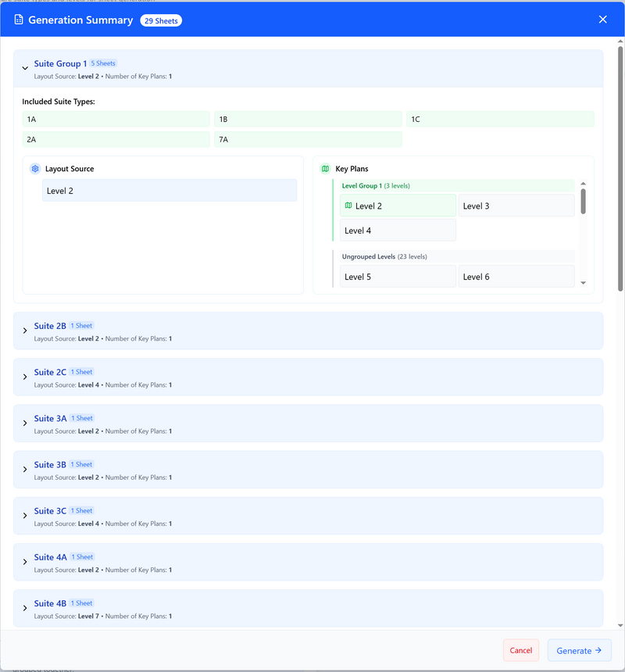Screen dimensions: 625x672
Task: Select the 1A suite type chip
Action: [116, 119]
